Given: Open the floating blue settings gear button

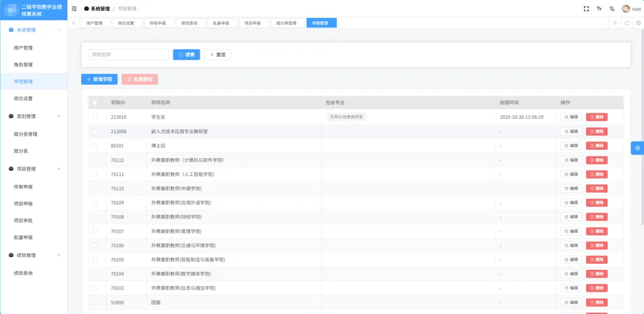Looking at the screenshot, I should coord(637,148).
